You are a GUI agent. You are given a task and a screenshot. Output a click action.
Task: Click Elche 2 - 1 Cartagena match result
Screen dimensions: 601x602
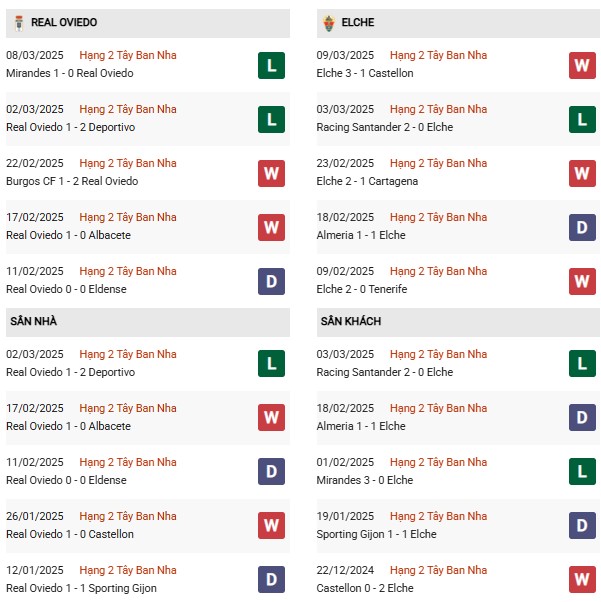click(367, 181)
